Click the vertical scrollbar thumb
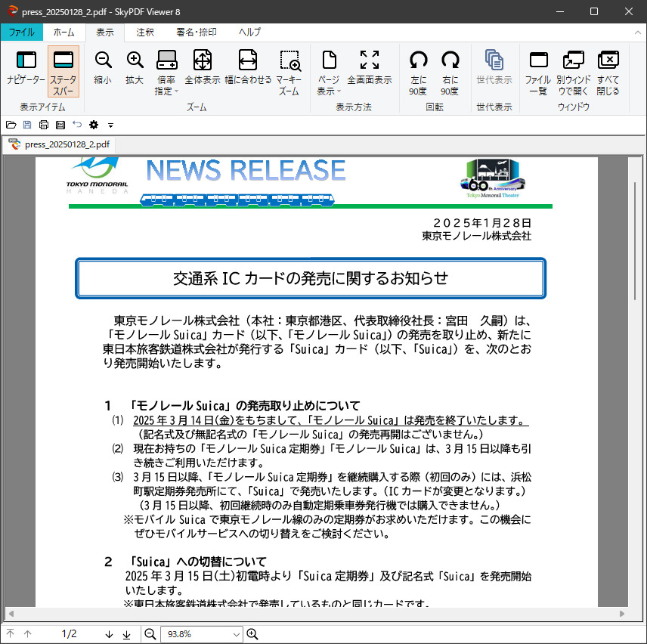 pos(635,240)
